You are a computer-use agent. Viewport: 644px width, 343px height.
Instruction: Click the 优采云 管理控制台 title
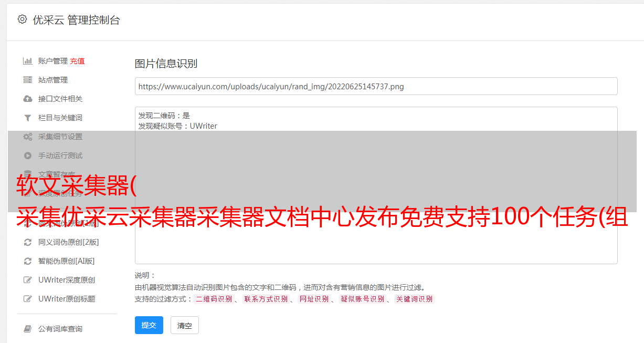pyautogui.click(x=76, y=20)
